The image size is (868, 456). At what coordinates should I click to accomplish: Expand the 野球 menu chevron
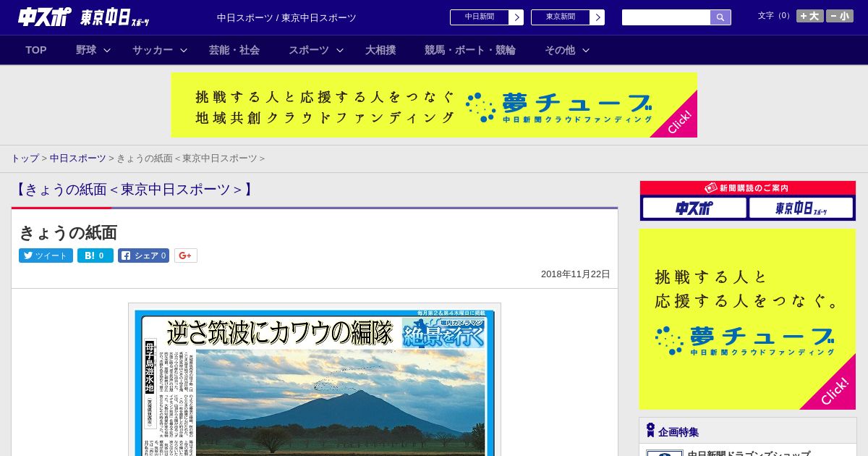coord(107,50)
